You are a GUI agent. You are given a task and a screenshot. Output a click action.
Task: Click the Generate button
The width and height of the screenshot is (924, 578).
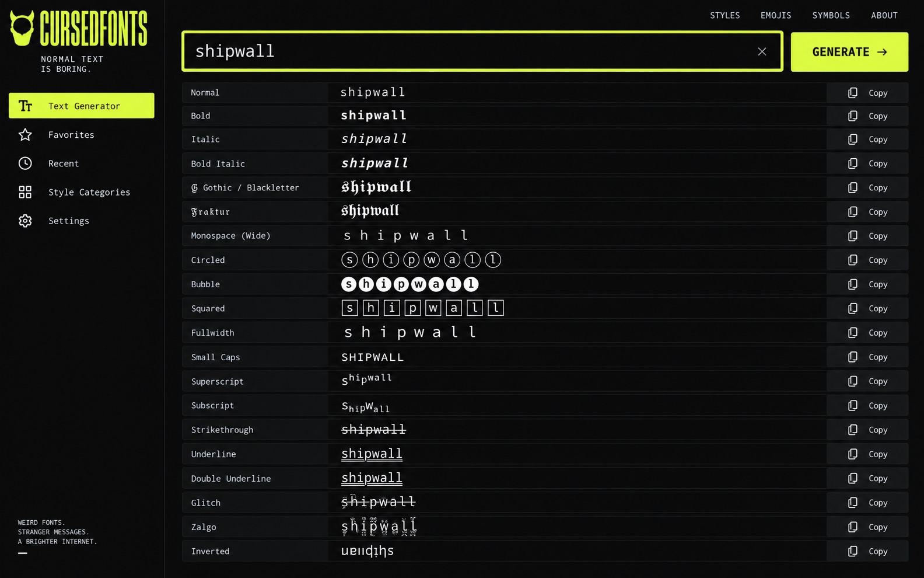(x=849, y=52)
